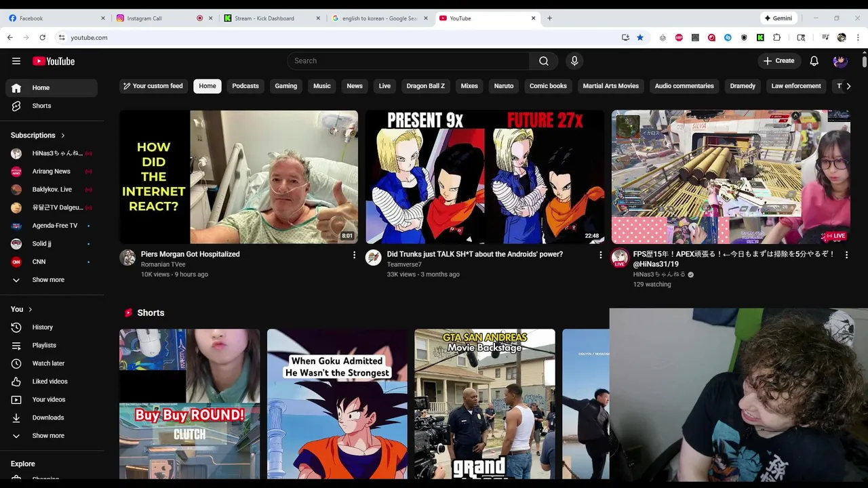868x488 pixels.
Task: Select the Music filter chip
Action: (x=322, y=86)
